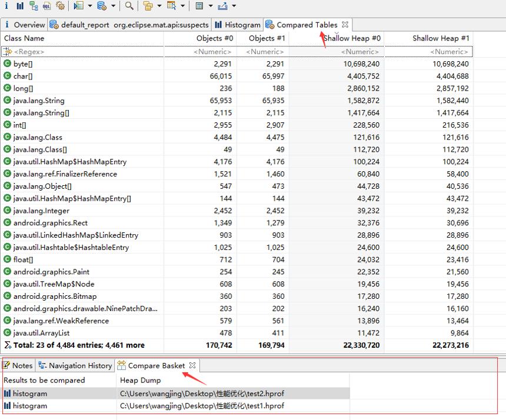The image size is (506, 420).
Task: Open the dominator tree toolbar icon
Action: [34, 5]
